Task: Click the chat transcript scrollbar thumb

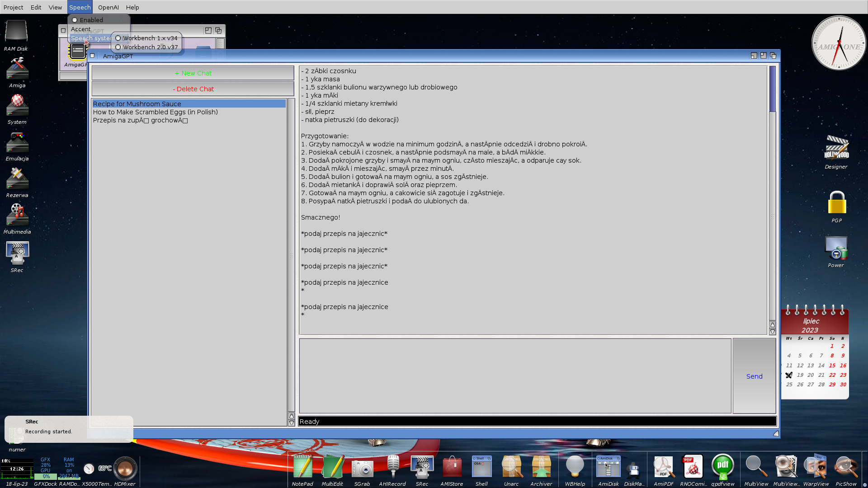Action: (x=773, y=89)
